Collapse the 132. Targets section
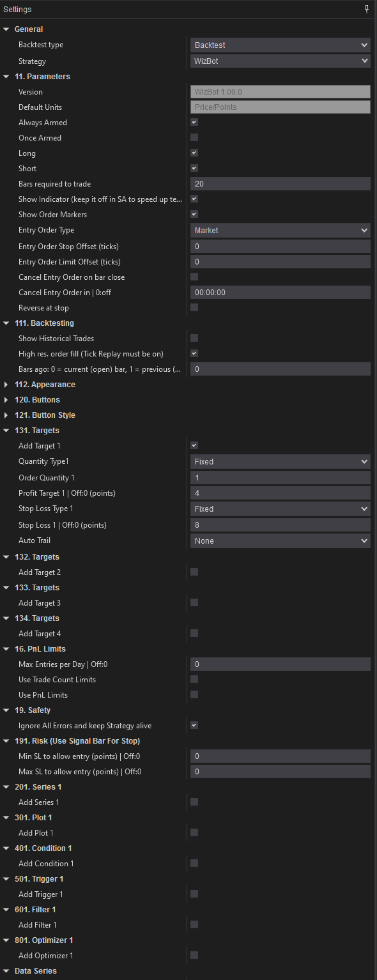 pyautogui.click(x=6, y=557)
